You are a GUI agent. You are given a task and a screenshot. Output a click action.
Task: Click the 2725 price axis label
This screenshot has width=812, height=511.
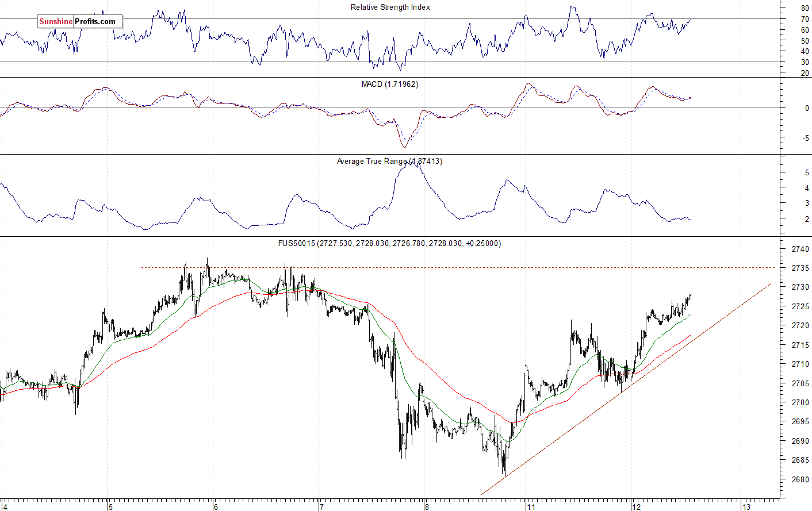(x=800, y=307)
